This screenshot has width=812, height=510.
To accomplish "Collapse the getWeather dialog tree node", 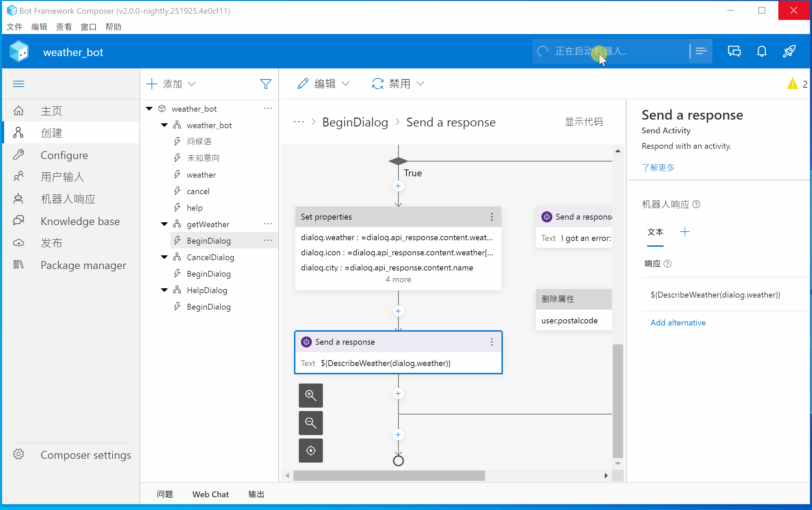I will [165, 224].
